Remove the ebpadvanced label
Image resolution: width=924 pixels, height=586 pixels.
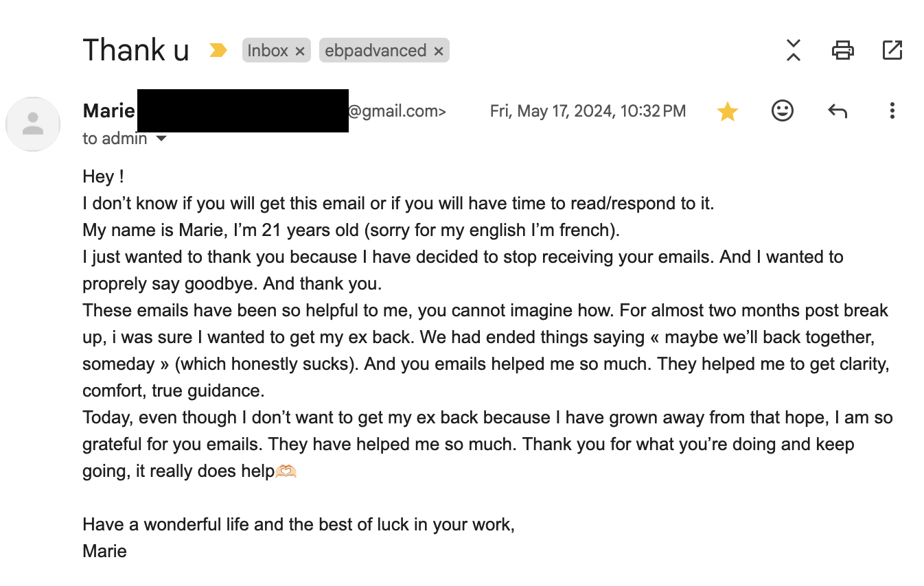[439, 51]
